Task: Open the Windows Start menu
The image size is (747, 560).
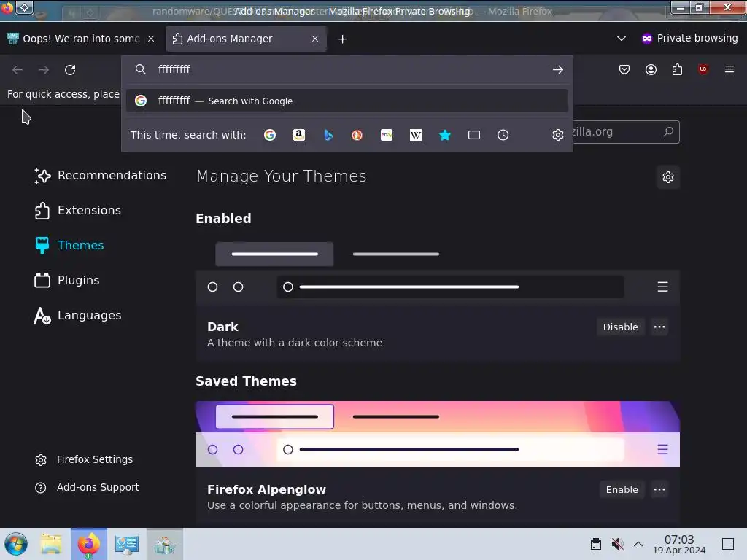Action: point(16,544)
